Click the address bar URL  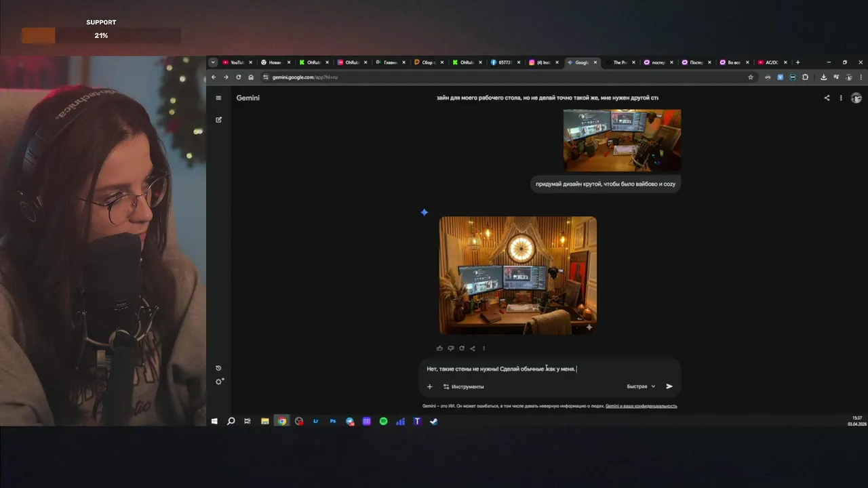304,77
